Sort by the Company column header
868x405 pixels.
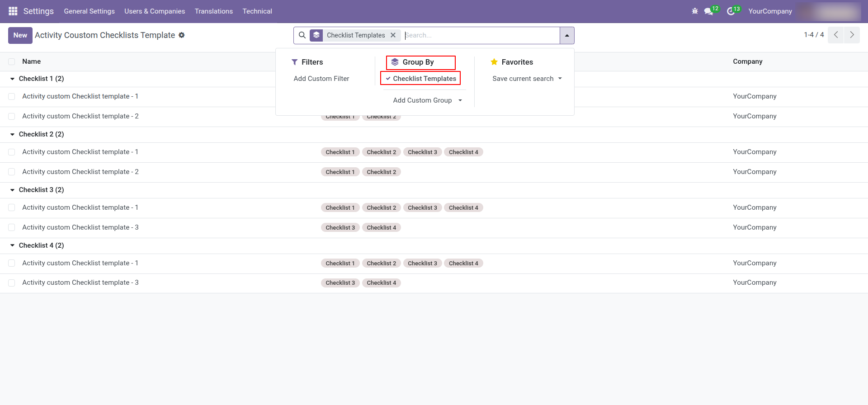[x=748, y=61]
